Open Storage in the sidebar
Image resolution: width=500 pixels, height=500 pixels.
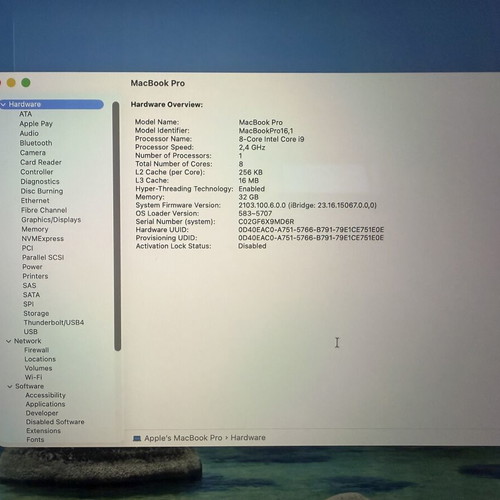(36, 313)
